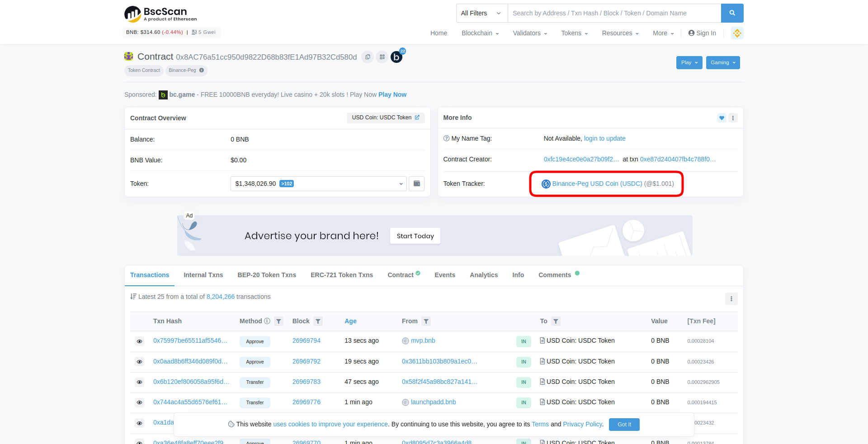Switch to the ERC-721 Token Txns tab
The width and height of the screenshot is (868, 444).
342,275
